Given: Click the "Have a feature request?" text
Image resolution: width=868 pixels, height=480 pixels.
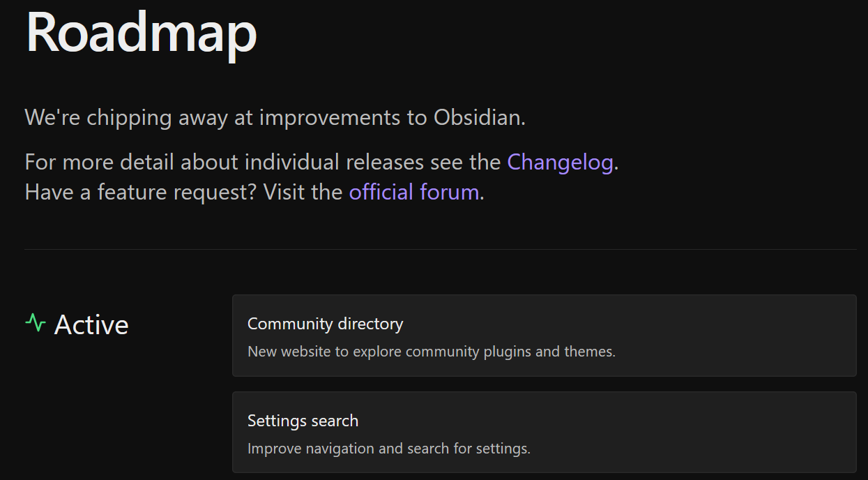Looking at the screenshot, I should point(141,192).
